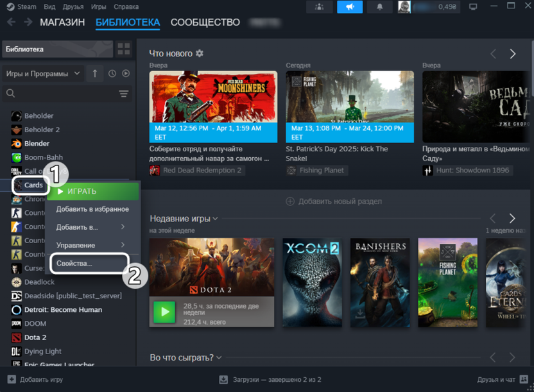Switch to the МАГАЗИН tab

coord(62,22)
